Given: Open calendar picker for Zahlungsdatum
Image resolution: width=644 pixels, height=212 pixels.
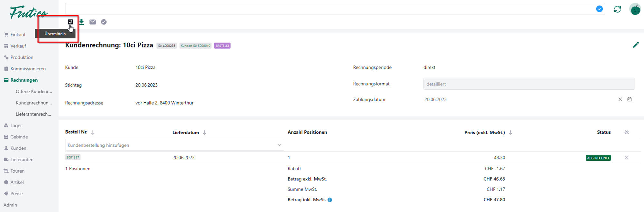Looking at the screenshot, I should [629, 99].
